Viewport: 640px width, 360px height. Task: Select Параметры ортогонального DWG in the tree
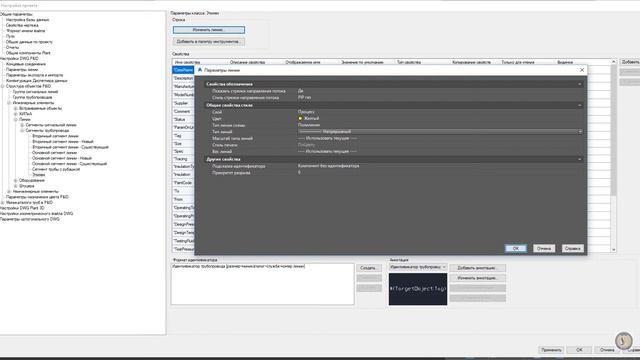tap(30, 219)
